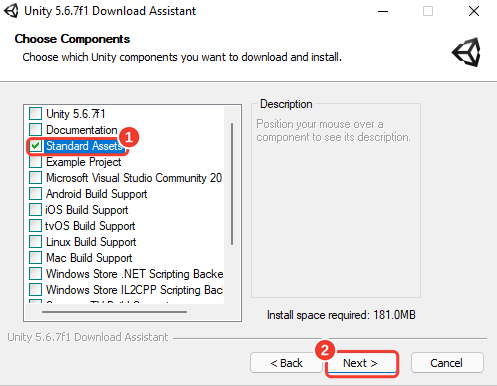Click the components list horizontal scrollbar
The image size is (497, 386).
click(114, 312)
